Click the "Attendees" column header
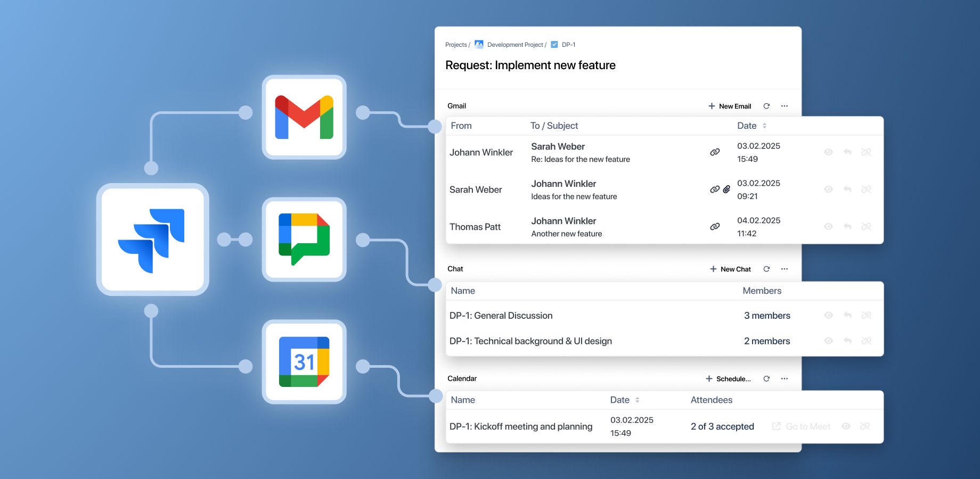The width and height of the screenshot is (980, 479). point(712,400)
